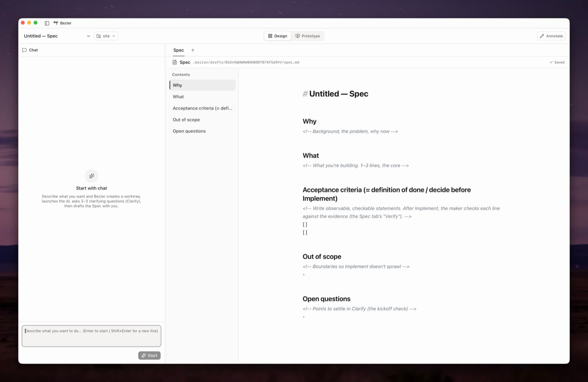Select the Spec tab
Screen dimensions: 588x382
pyautogui.click(x=179, y=50)
